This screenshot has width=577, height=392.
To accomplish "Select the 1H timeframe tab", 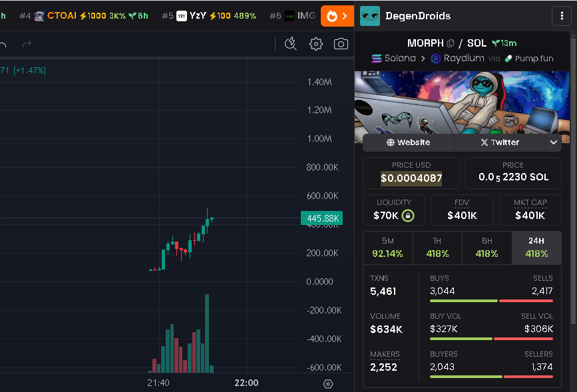I will pyautogui.click(x=437, y=248).
